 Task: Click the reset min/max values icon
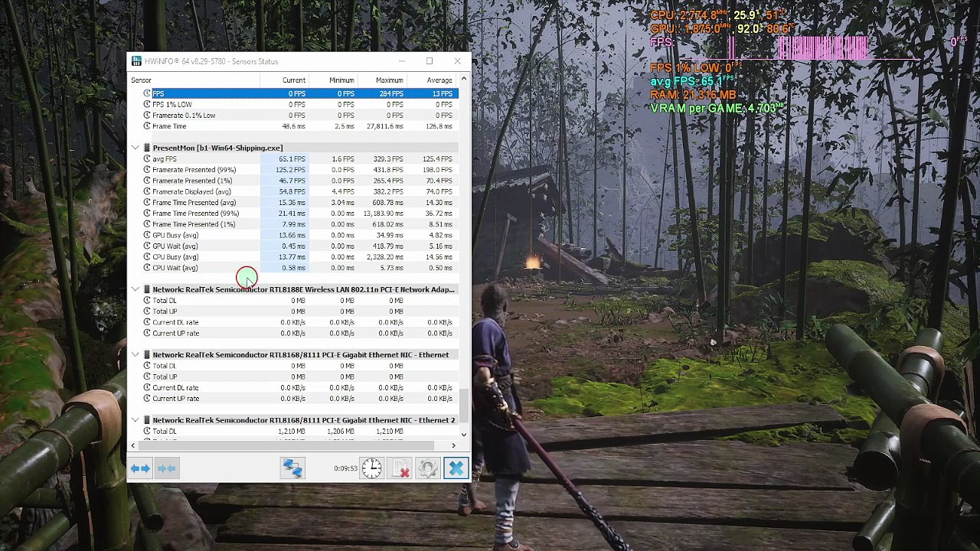[x=400, y=468]
